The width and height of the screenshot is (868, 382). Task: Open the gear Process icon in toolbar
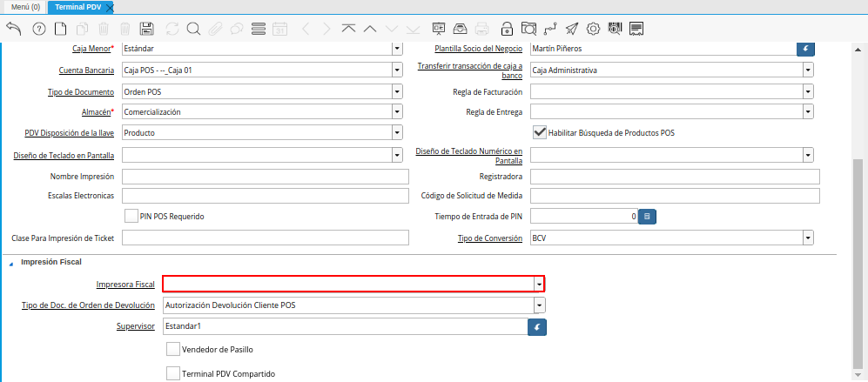coord(594,29)
